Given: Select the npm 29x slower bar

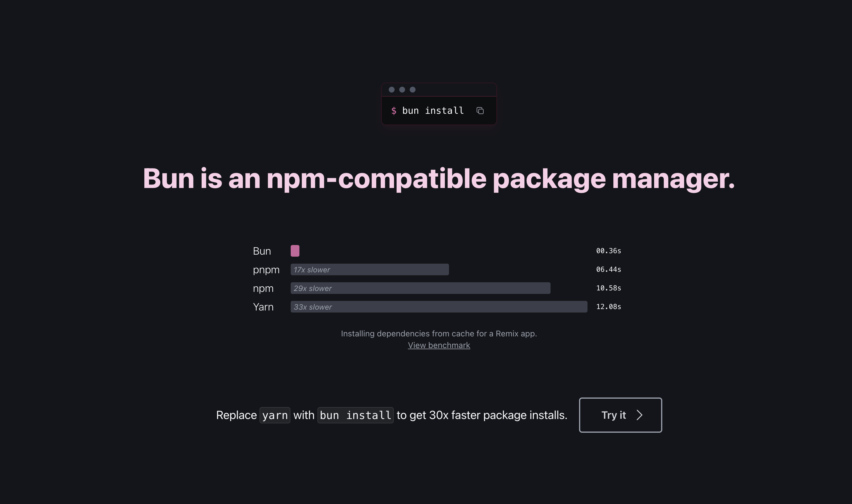Looking at the screenshot, I should [420, 288].
